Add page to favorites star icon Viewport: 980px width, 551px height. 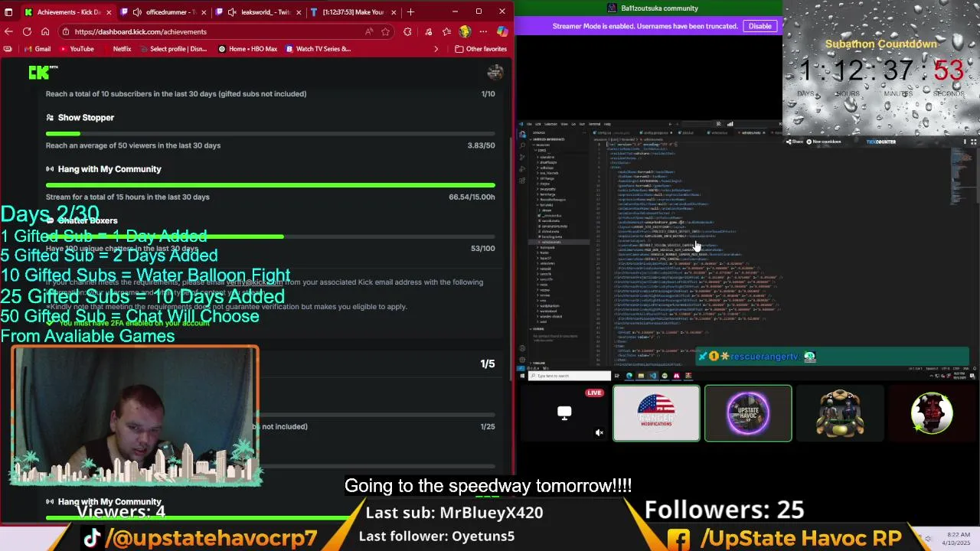click(385, 31)
